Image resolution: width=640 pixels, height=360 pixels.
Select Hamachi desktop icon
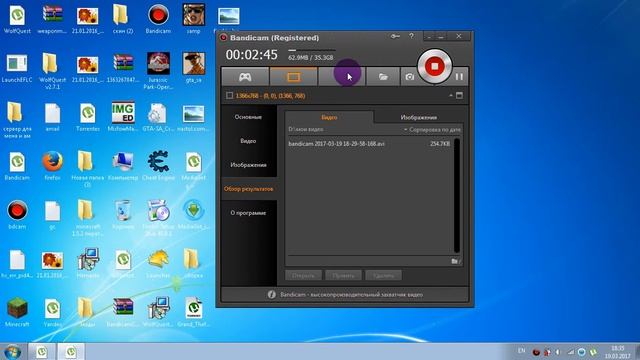pyautogui.click(x=87, y=264)
